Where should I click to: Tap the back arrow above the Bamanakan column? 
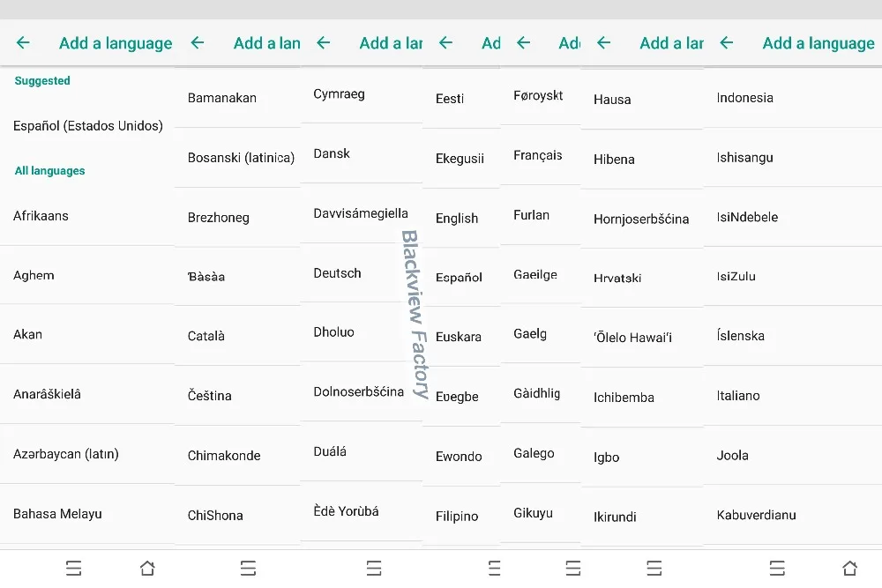(198, 42)
